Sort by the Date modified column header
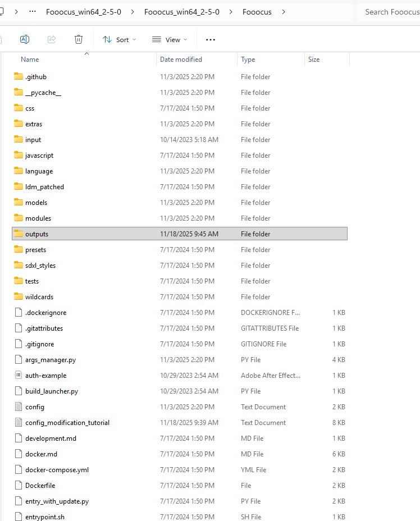Viewport: 420px width, 521px height. (181, 60)
